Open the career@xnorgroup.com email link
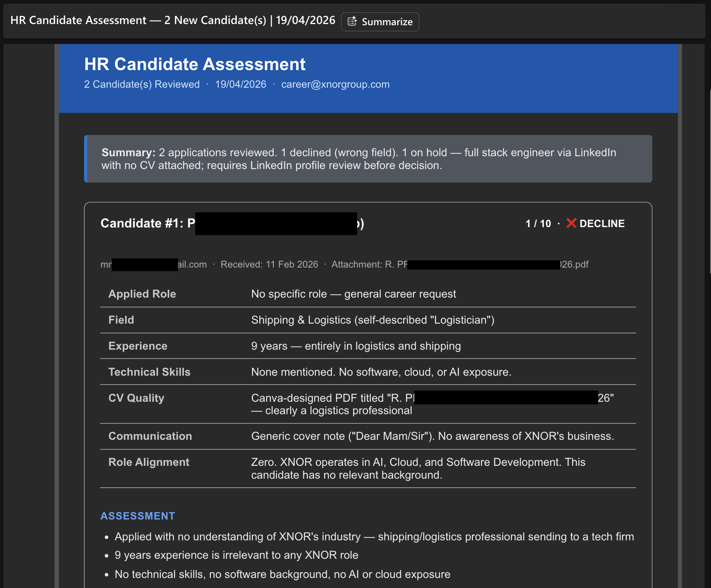This screenshot has width=711, height=588. click(335, 85)
